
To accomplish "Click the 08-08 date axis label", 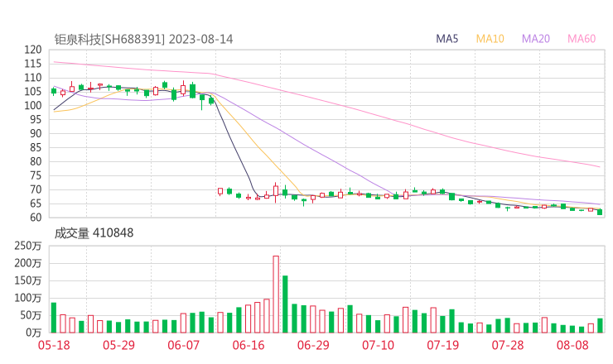I will [x=572, y=345].
